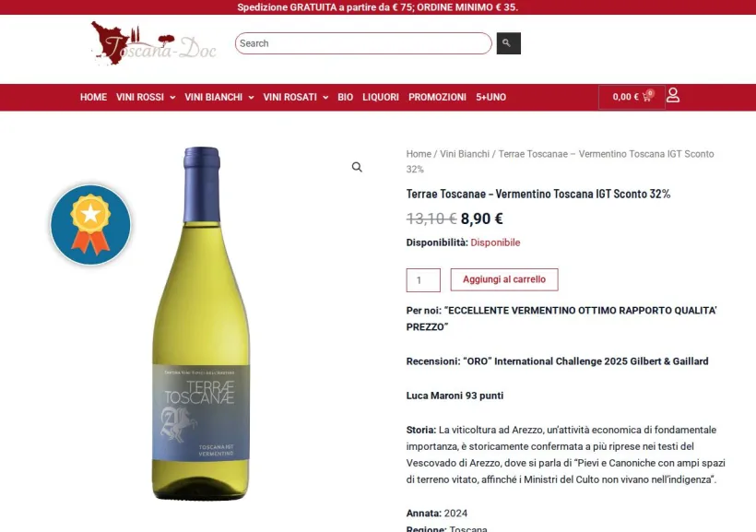
Task: Focus the Search text field
Action: click(363, 43)
